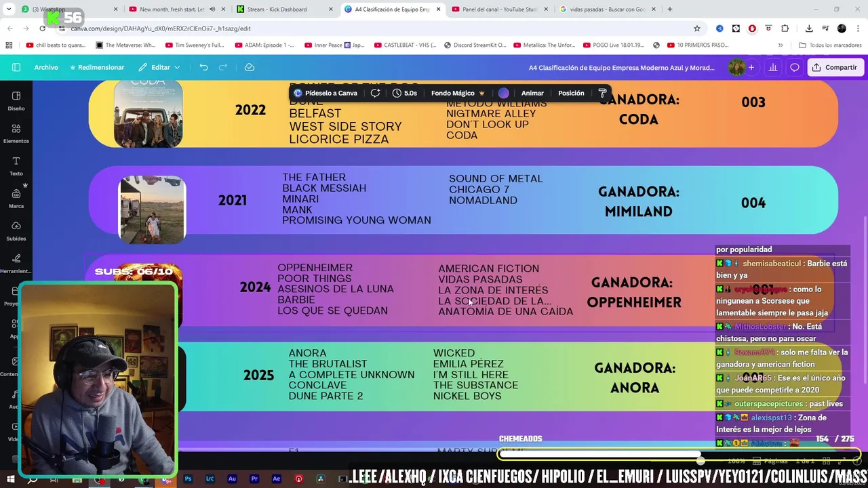This screenshot has height=488, width=868.
Task: Click the refresh icon beside Pídeselo a Canva
Action: [x=375, y=93]
